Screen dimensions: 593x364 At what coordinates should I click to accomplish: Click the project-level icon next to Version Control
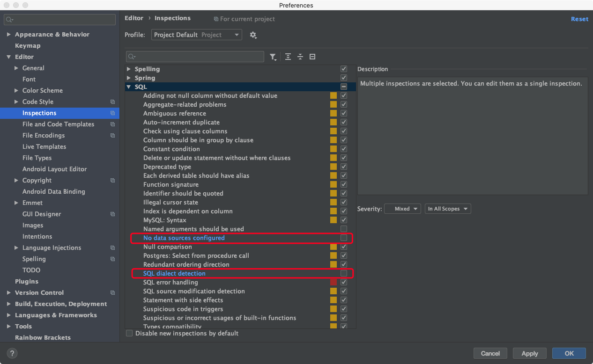[x=112, y=293]
